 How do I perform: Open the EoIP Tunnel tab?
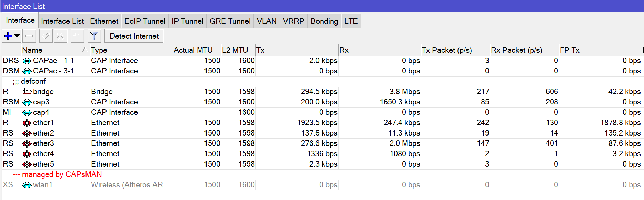(x=145, y=21)
